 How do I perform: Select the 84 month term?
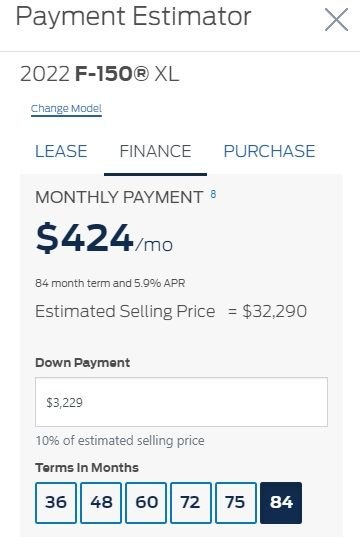pos(281,503)
